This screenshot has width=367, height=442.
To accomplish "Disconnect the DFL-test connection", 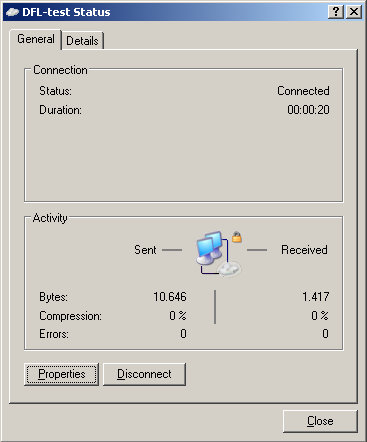I will (144, 374).
